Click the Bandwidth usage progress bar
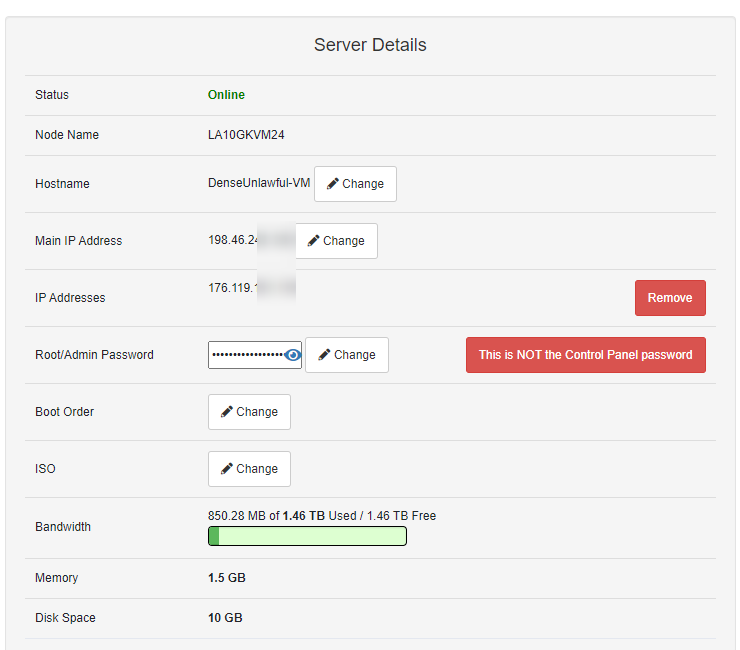Image resolution: width=740 pixels, height=650 pixels. pos(307,537)
